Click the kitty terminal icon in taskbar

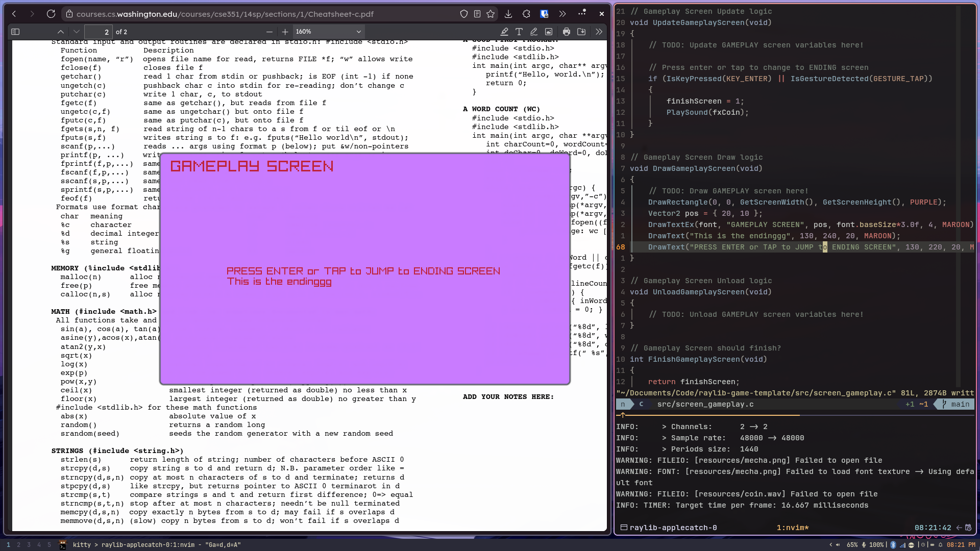(x=63, y=545)
